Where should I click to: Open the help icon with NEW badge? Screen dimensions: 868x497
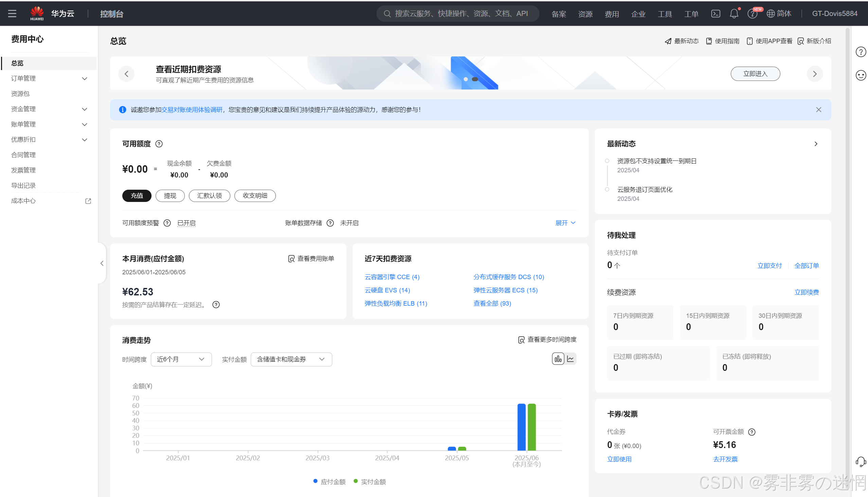(x=752, y=14)
